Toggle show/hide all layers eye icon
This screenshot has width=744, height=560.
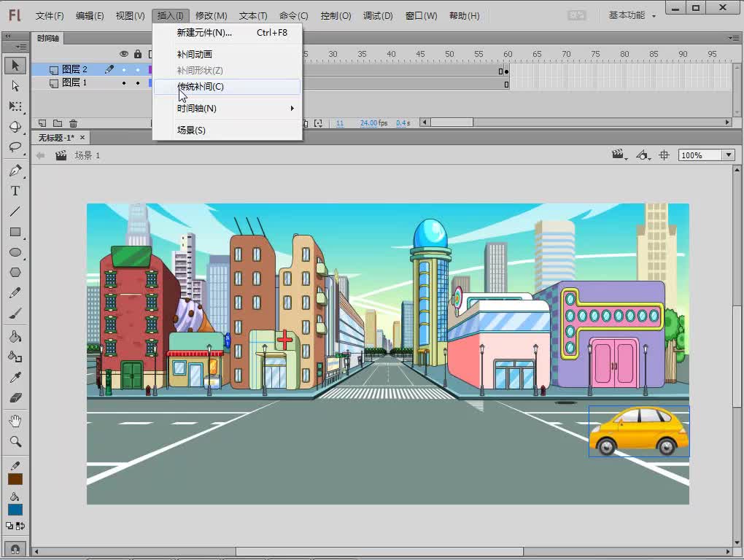click(124, 54)
